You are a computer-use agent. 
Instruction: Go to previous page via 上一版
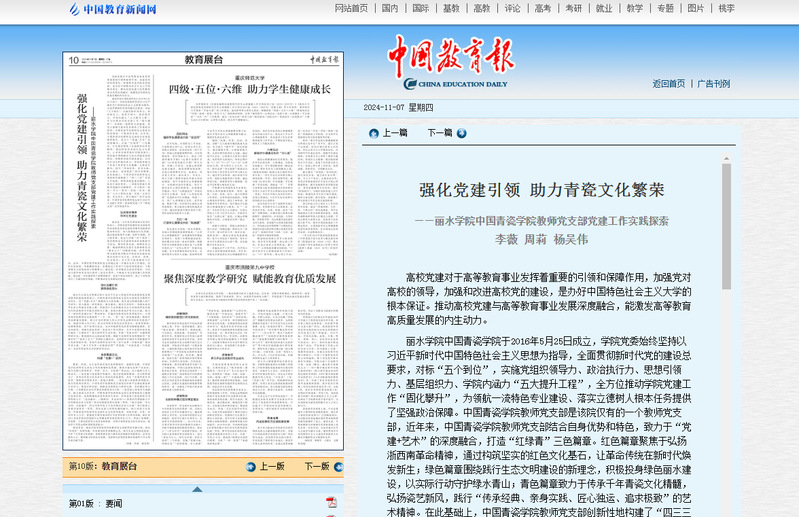click(272, 467)
